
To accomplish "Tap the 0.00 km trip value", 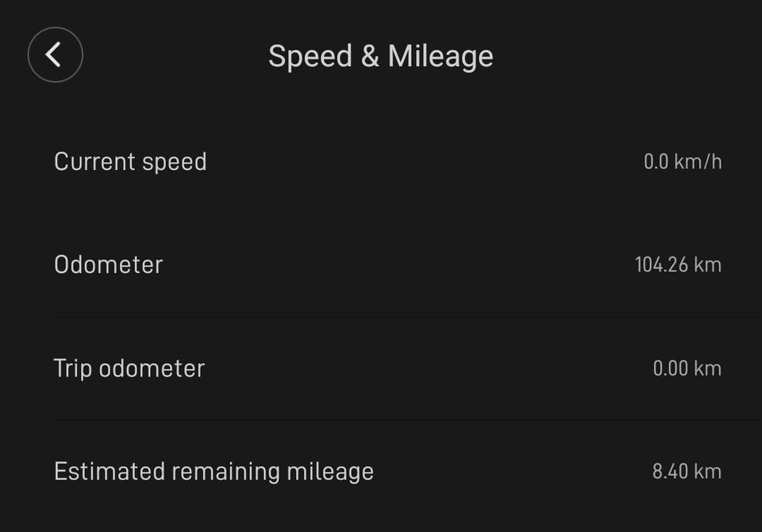I will (x=687, y=368).
